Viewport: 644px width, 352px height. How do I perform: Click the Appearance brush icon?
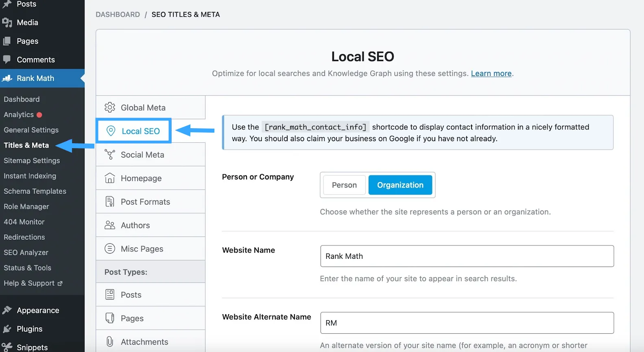pyautogui.click(x=7, y=310)
